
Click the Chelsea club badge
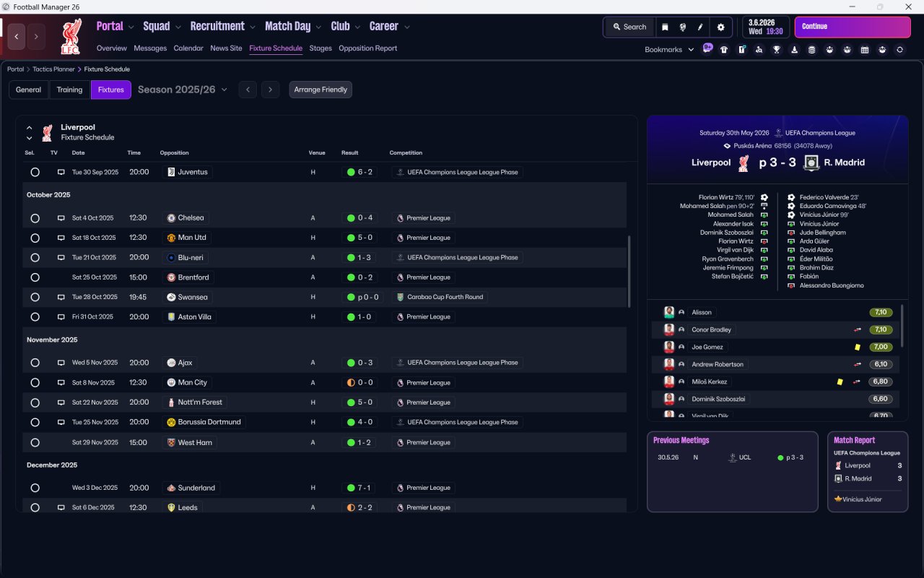[x=171, y=218]
